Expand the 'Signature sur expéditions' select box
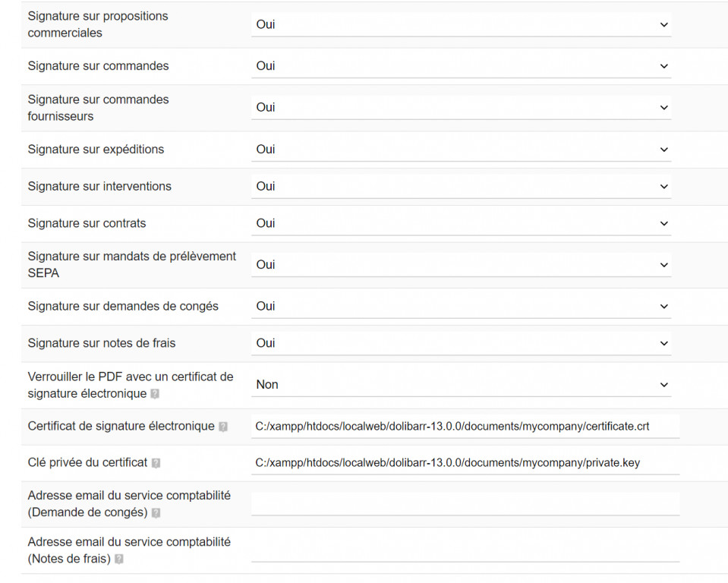 (461, 150)
